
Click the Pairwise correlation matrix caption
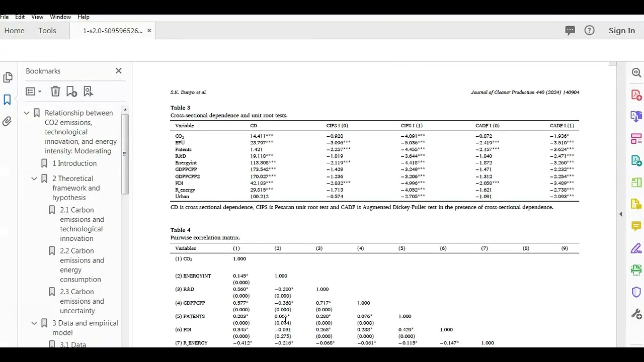click(205, 238)
